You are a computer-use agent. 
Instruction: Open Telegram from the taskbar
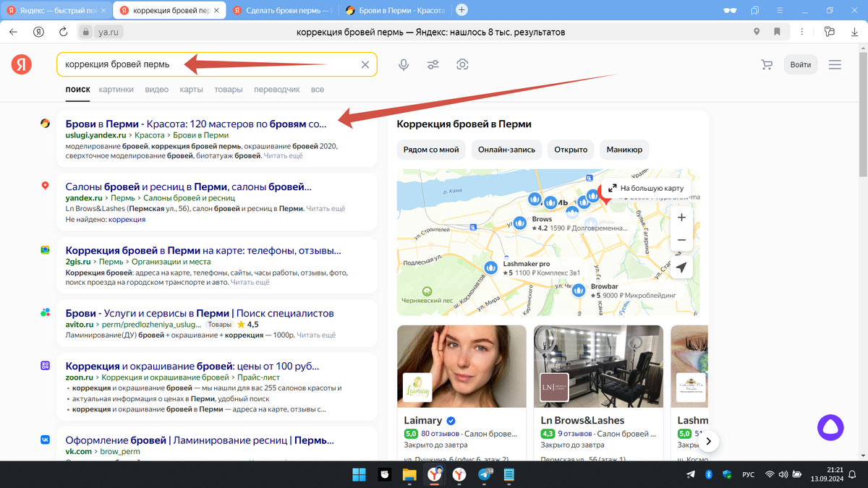pyautogui.click(x=484, y=474)
